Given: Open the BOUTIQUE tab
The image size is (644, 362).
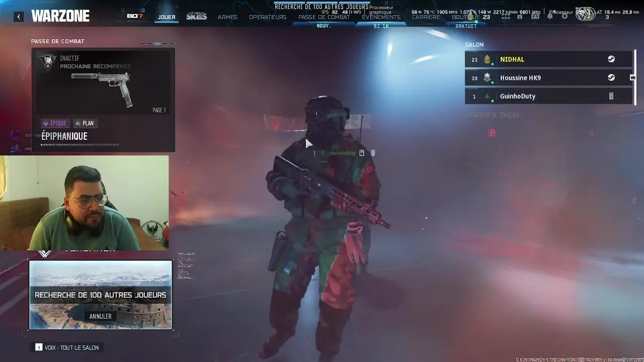Looking at the screenshot, I should click(466, 17).
